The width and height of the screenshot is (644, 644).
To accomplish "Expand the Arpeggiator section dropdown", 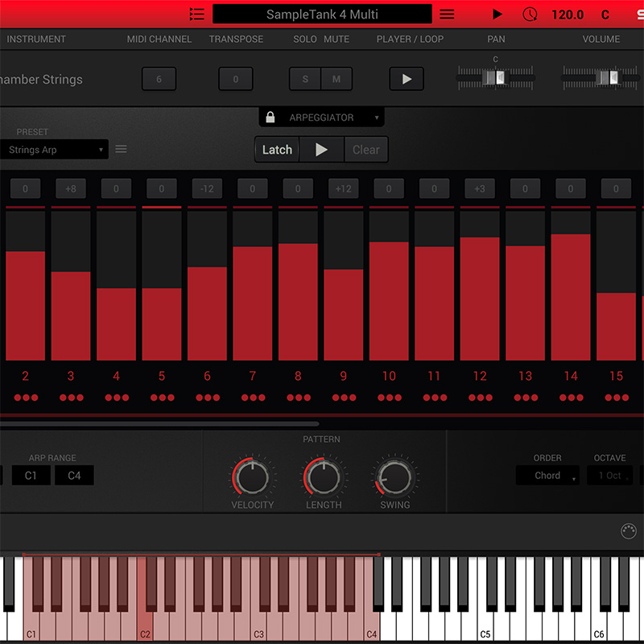I will tap(376, 118).
